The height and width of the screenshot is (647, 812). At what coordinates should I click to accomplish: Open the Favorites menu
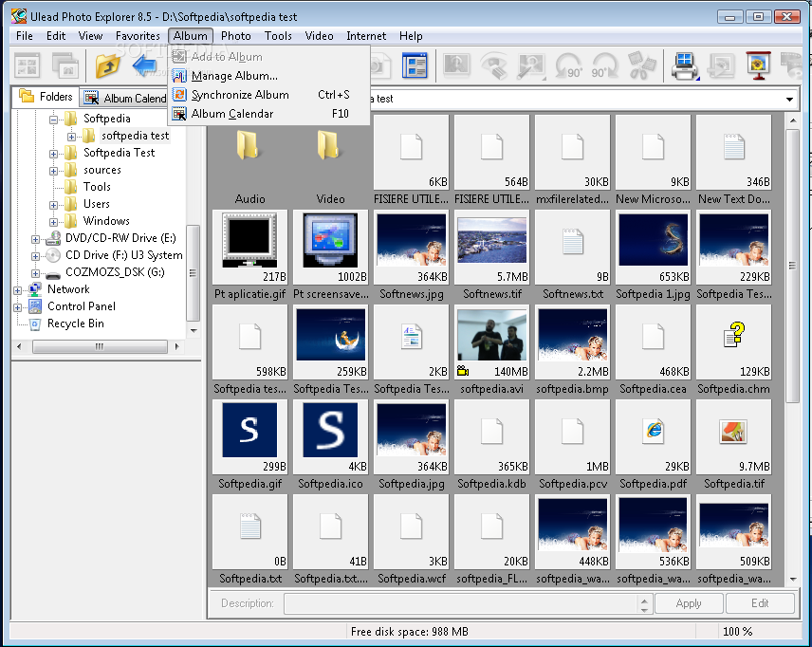coord(138,36)
